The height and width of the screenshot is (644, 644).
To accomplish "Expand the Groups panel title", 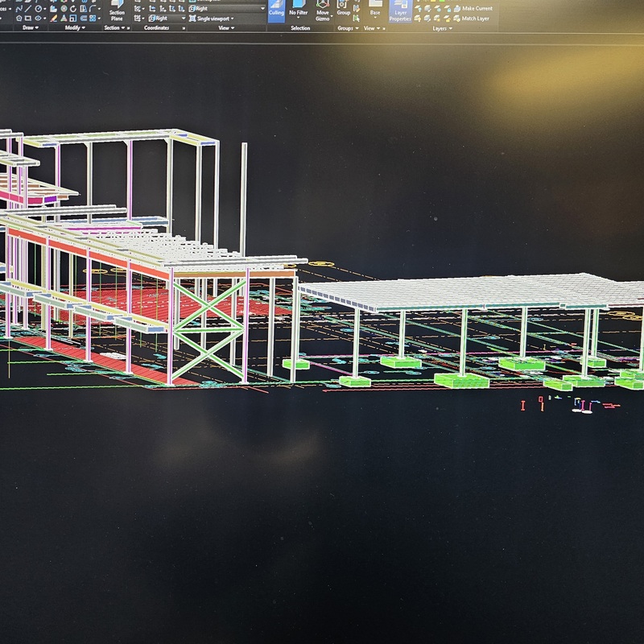I will [x=347, y=28].
